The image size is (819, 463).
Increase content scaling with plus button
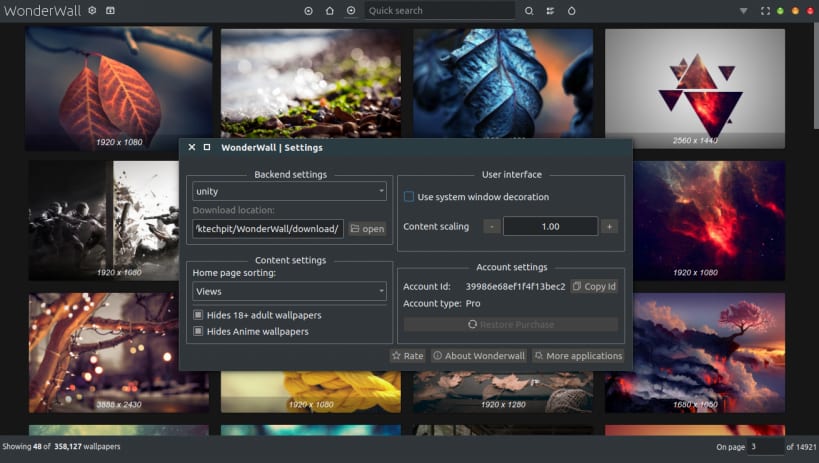[x=609, y=226]
